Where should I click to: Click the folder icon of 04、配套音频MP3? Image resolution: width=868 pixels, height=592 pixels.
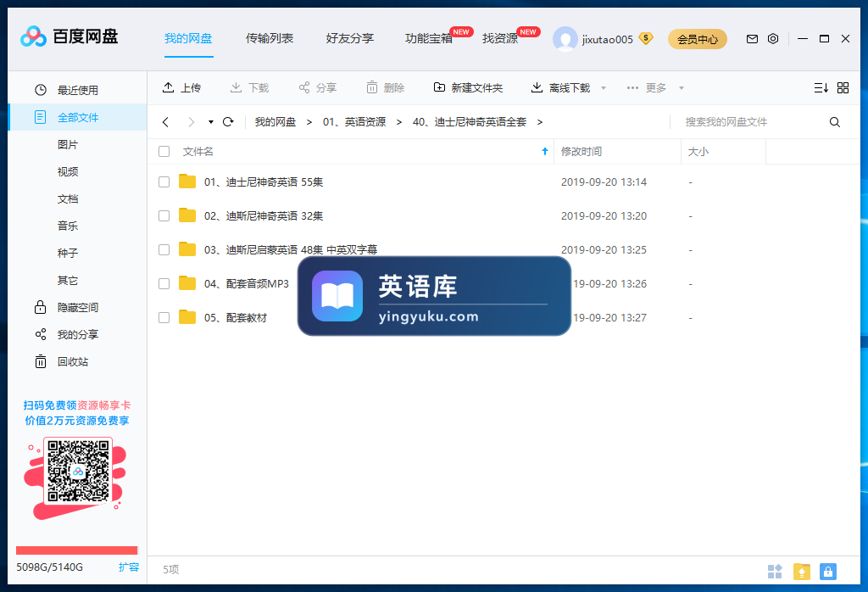187,283
